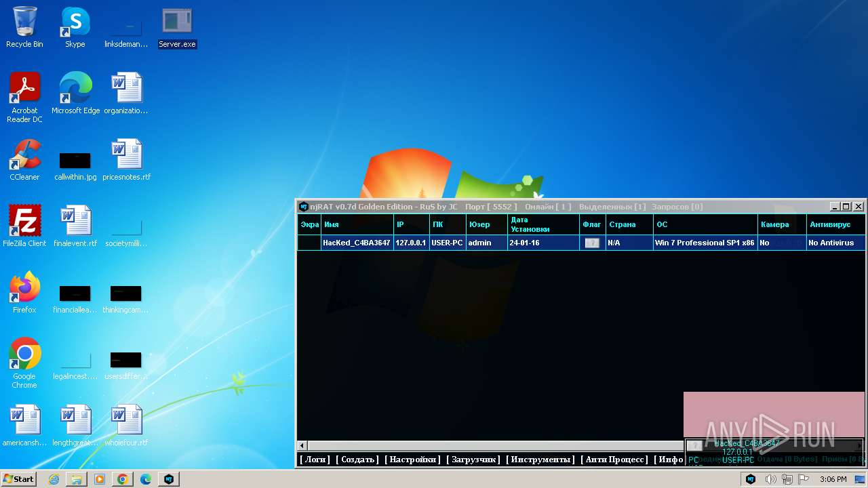The height and width of the screenshot is (488, 868).
Task: Open the [ Настройки ] settings menu
Action: [x=413, y=460]
